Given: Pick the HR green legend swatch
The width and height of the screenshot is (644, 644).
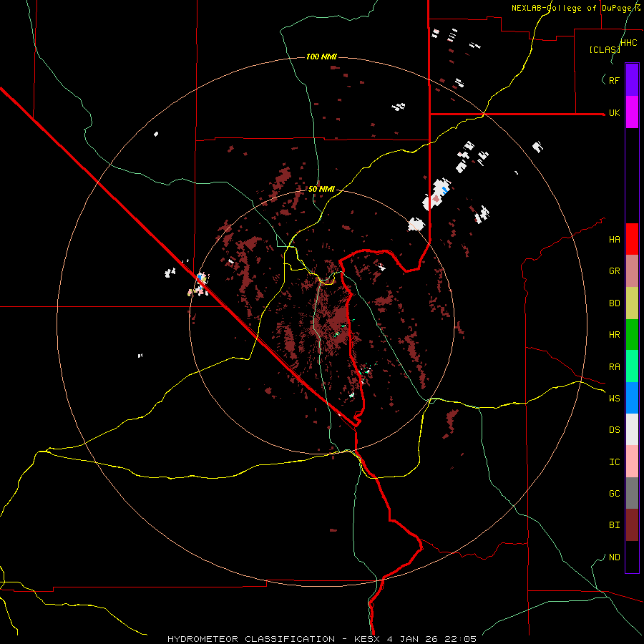Looking at the screenshot, I should (x=632, y=335).
